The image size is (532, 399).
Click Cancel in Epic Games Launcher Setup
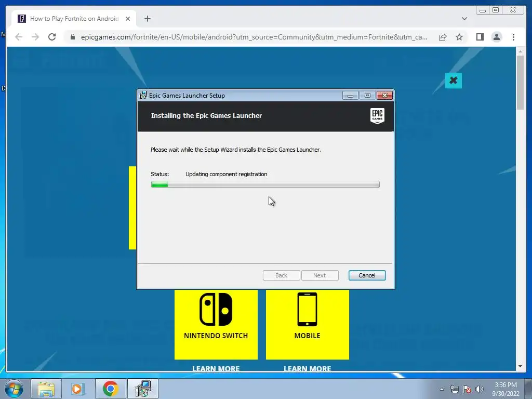pyautogui.click(x=367, y=275)
